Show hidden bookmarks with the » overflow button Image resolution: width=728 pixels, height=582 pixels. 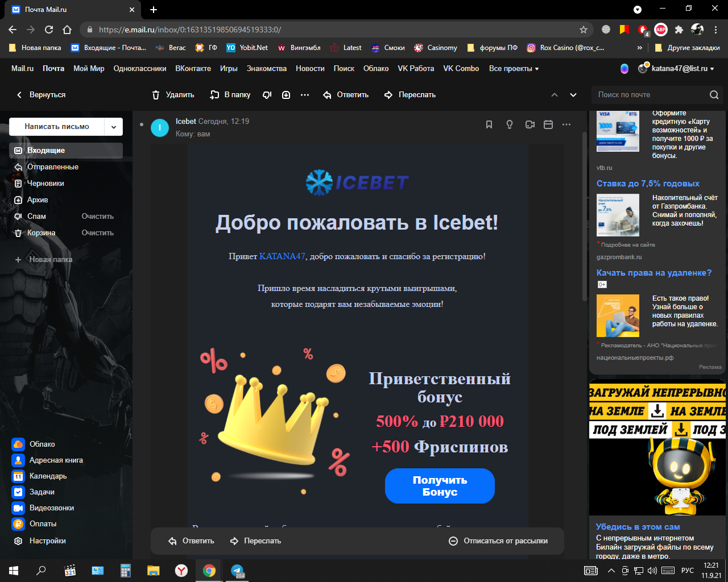(x=640, y=48)
